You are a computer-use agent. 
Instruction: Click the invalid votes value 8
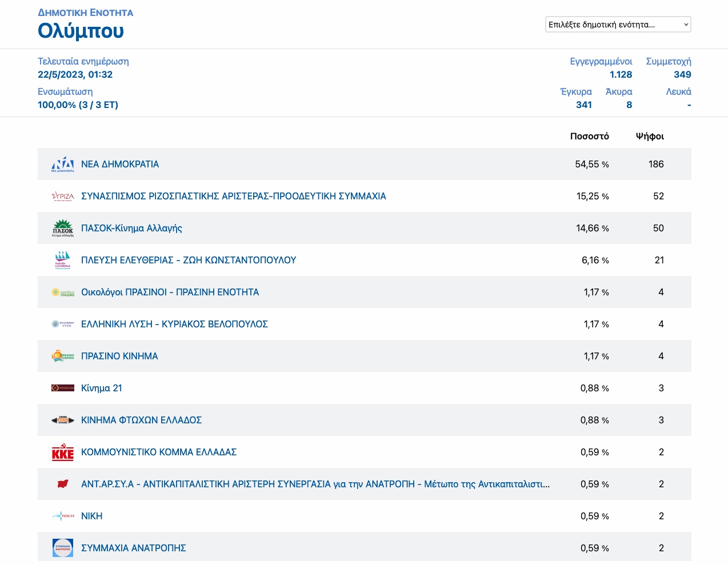tap(629, 105)
